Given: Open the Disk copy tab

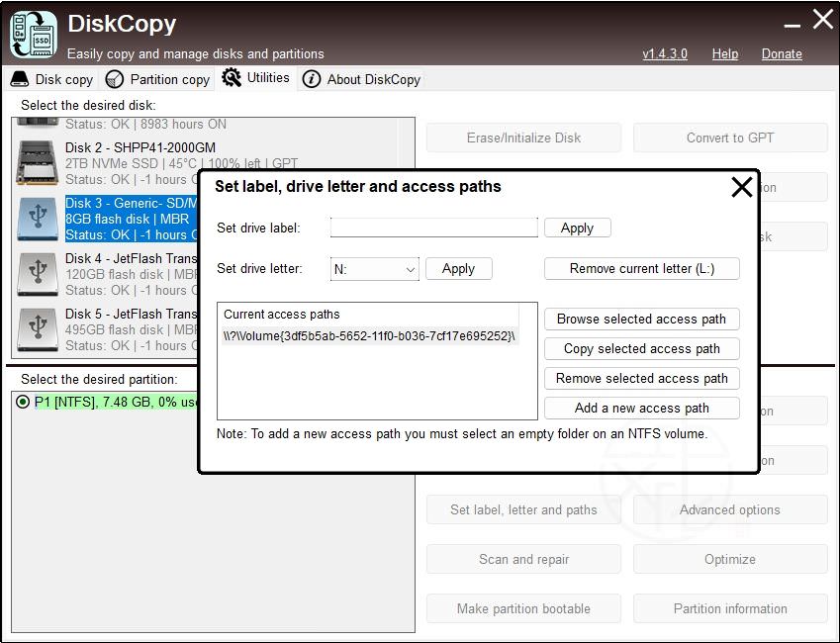Looking at the screenshot, I should tap(52, 79).
